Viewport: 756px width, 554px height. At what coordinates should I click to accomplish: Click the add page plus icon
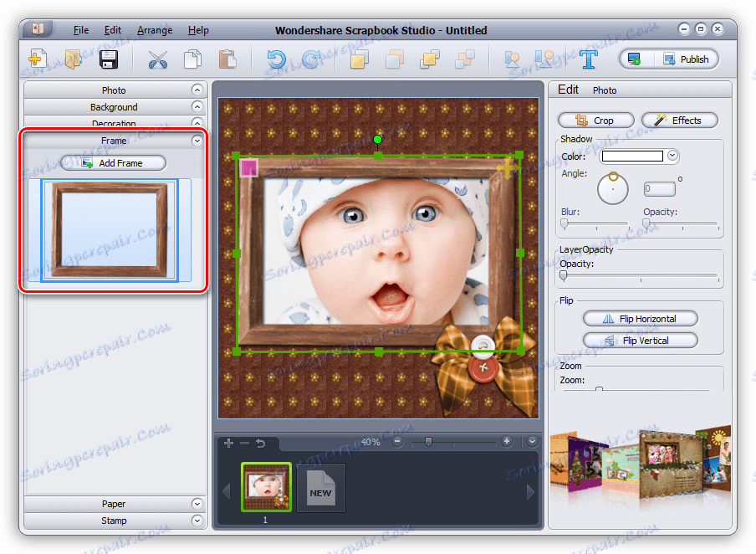229,442
